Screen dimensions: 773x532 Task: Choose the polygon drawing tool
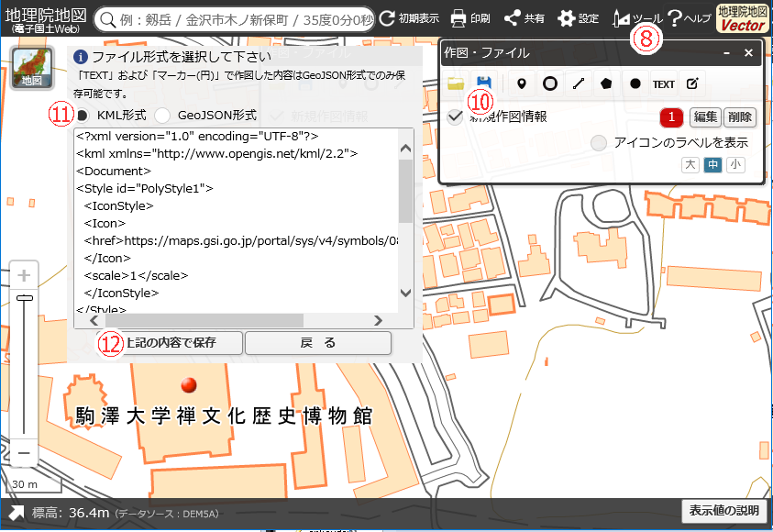[606, 83]
